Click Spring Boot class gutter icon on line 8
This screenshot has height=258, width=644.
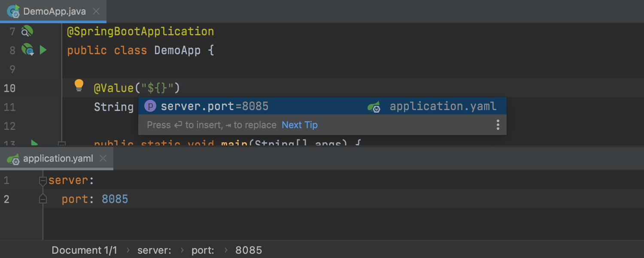(27, 50)
